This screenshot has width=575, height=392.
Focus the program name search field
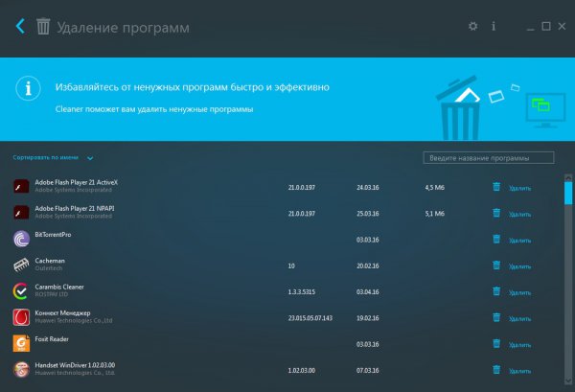tap(489, 158)
